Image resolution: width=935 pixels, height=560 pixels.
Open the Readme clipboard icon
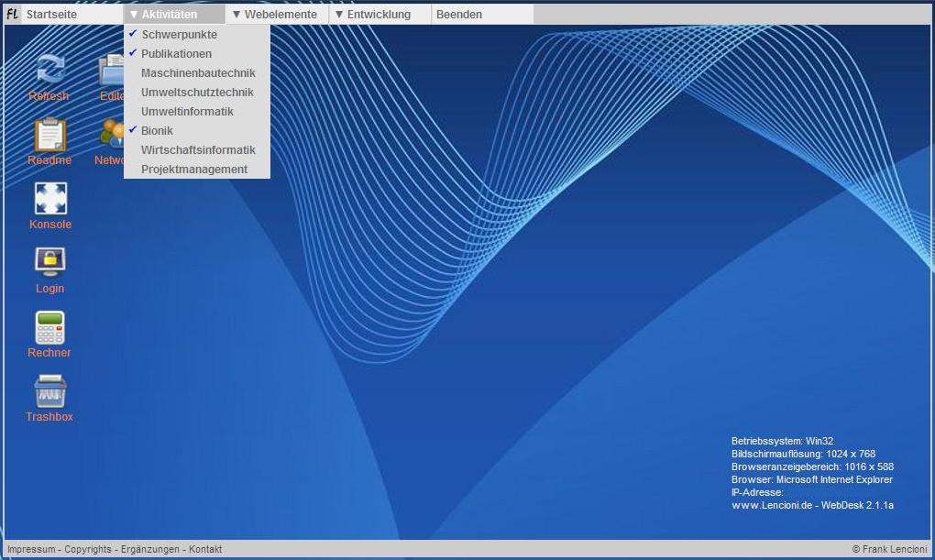point(49,136)
